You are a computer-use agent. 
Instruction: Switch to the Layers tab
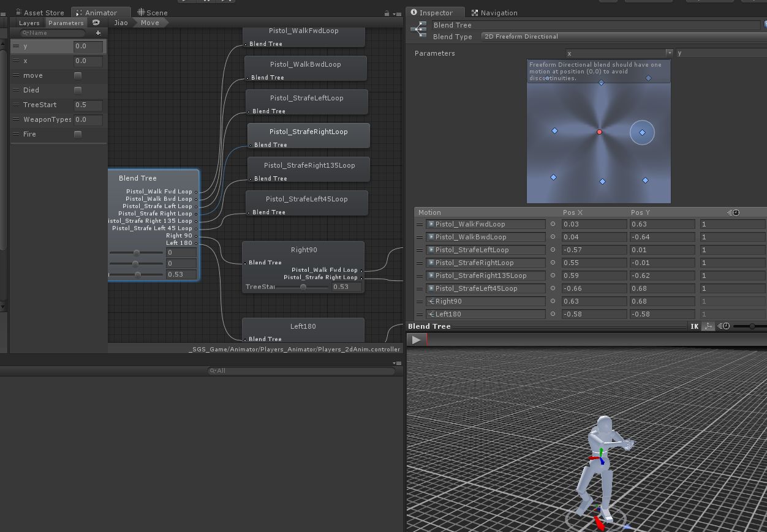(x=29, y=23)
